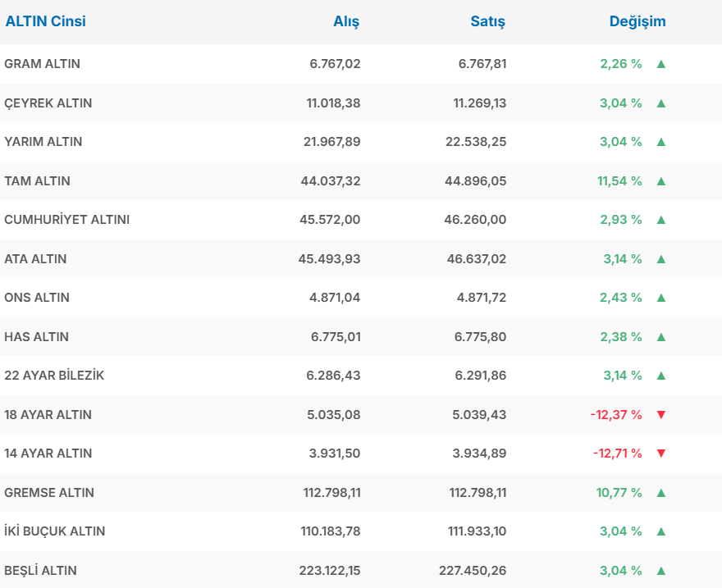Viewport: 722px width, 588px height.
Task: Click the green arrow beside GREMSE ALTIN change
Action: coord(661,493)
